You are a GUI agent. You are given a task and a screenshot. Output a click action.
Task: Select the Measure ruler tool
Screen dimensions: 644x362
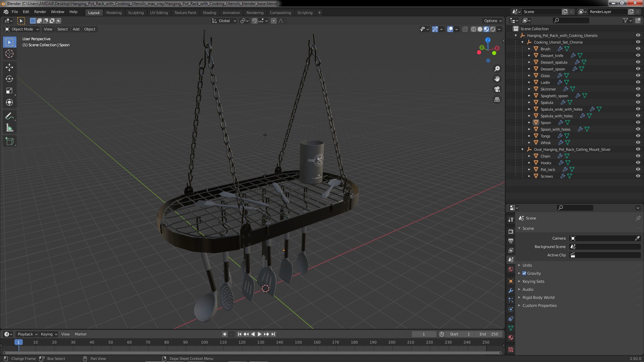click(x=9, y=128)
